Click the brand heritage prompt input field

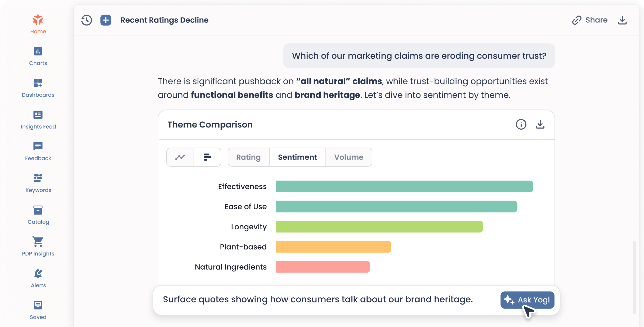point(318,299)
